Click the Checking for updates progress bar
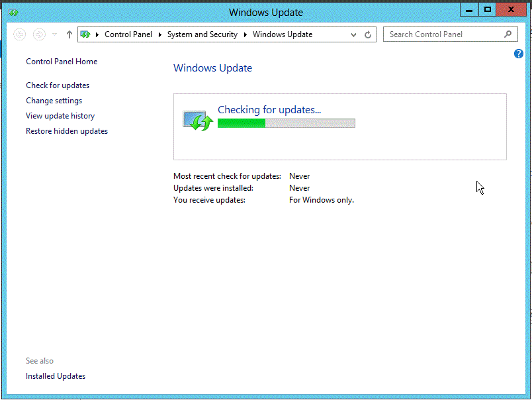Viewport: 532px width, 400px height. click(x=287, y=123)
